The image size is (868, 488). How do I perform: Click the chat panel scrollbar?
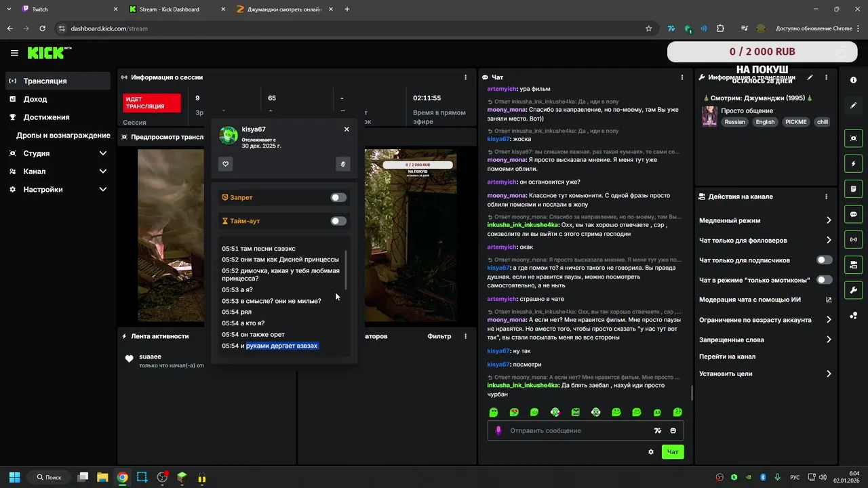(691, 392)
